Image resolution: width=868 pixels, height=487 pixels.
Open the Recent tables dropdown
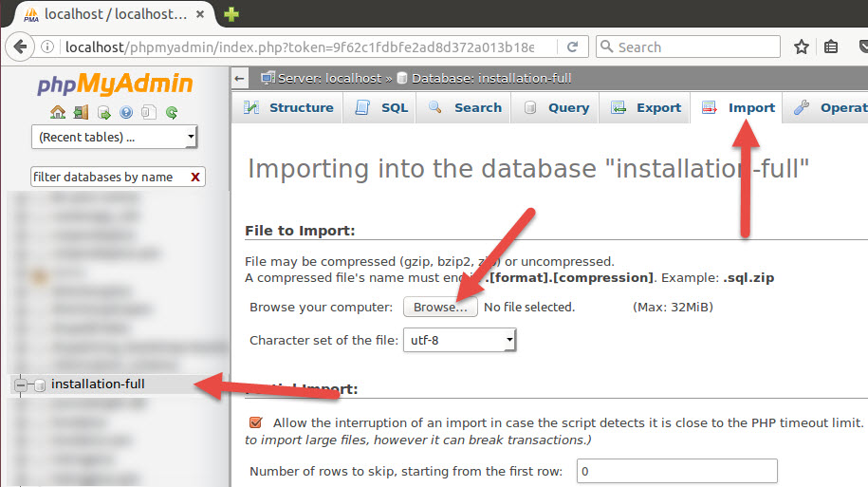tap(114, 137)
